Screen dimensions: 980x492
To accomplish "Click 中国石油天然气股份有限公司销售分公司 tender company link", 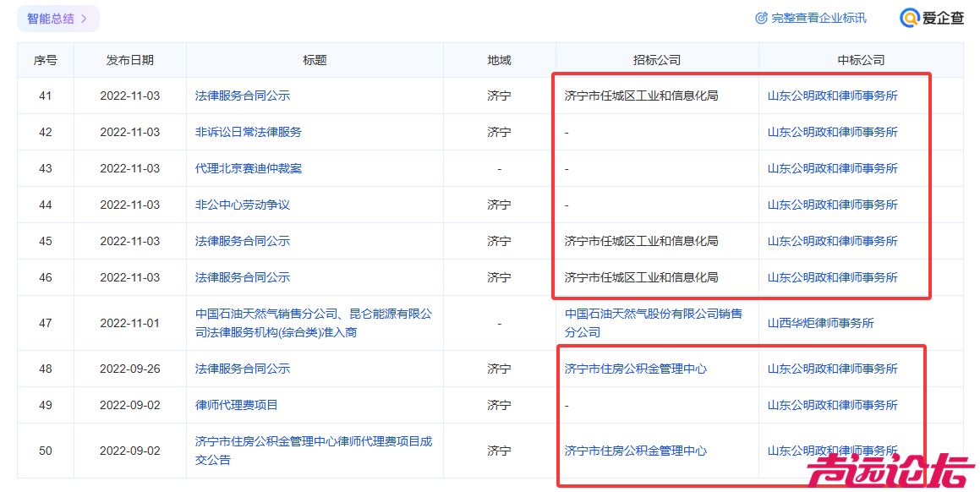I will pos(653,323).
